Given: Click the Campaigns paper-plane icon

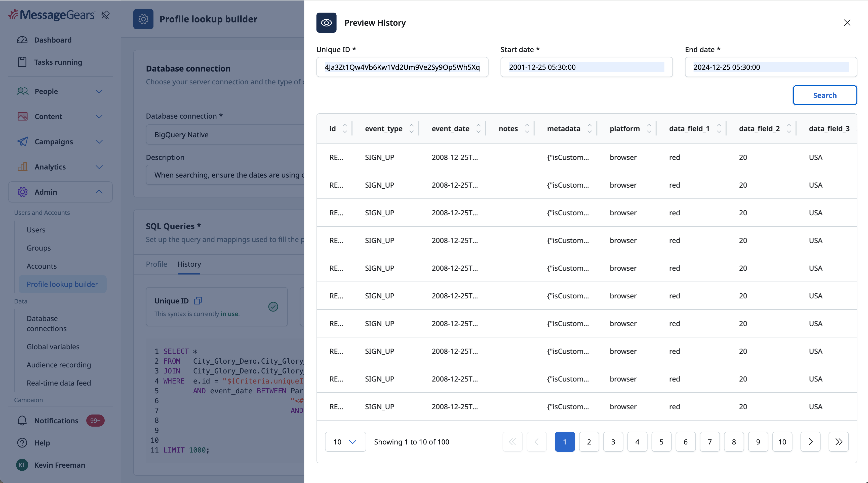Looking at the screenshot, I should coord(23,142).
